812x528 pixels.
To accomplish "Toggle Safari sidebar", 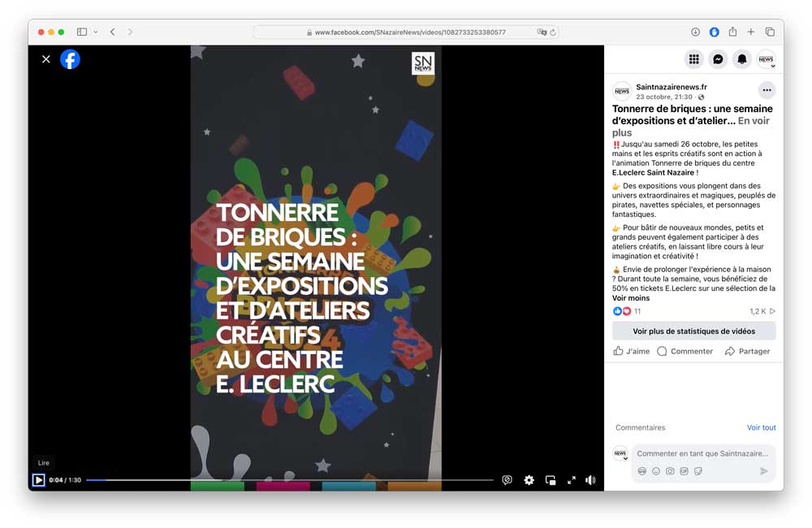I will click(82, 32).
